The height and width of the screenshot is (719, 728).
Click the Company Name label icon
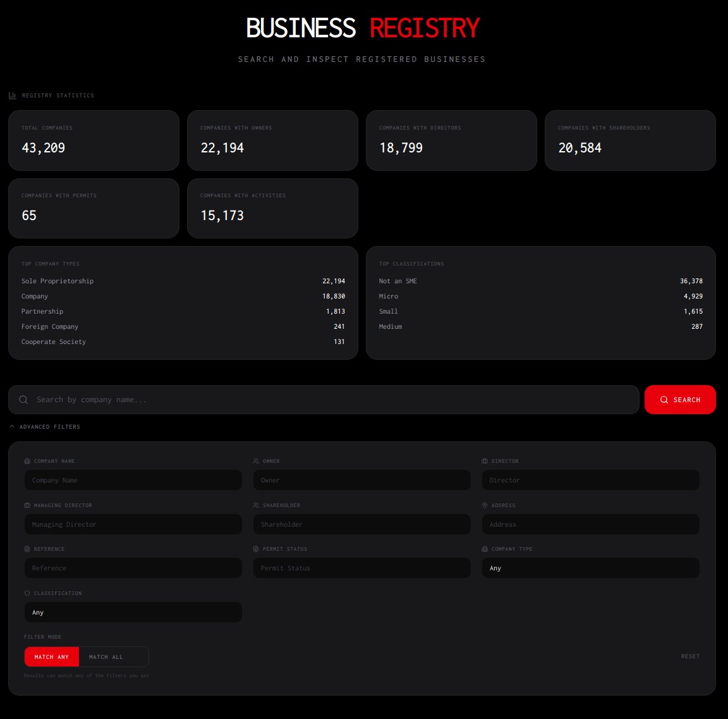[x=27, y=461]
